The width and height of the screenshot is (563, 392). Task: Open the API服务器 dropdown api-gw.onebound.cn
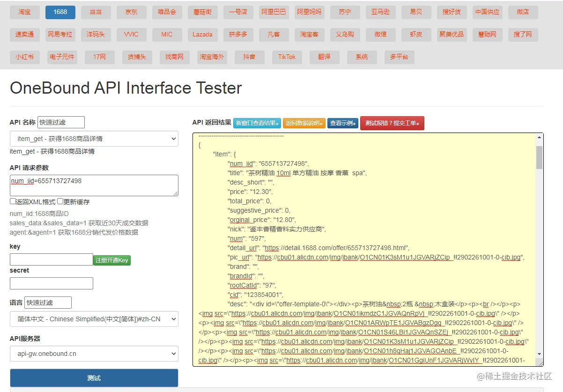[94, 354]
